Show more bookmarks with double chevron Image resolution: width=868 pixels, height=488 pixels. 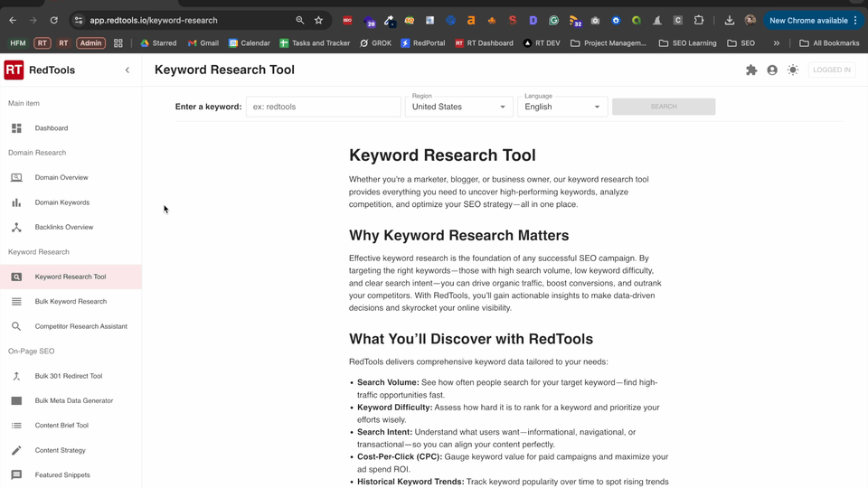pos(777,43)
